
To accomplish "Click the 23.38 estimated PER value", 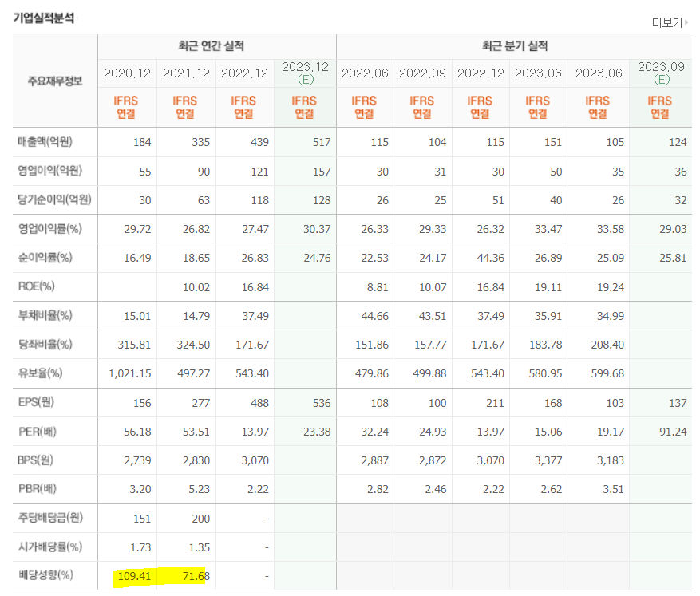I will pos(317,432).
